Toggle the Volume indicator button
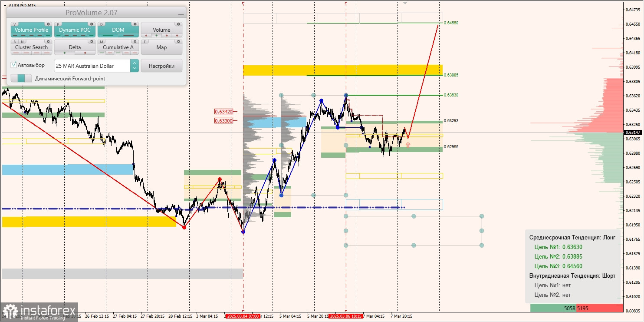The width and height of the screenshot is (644, 322). coord(161,30)
